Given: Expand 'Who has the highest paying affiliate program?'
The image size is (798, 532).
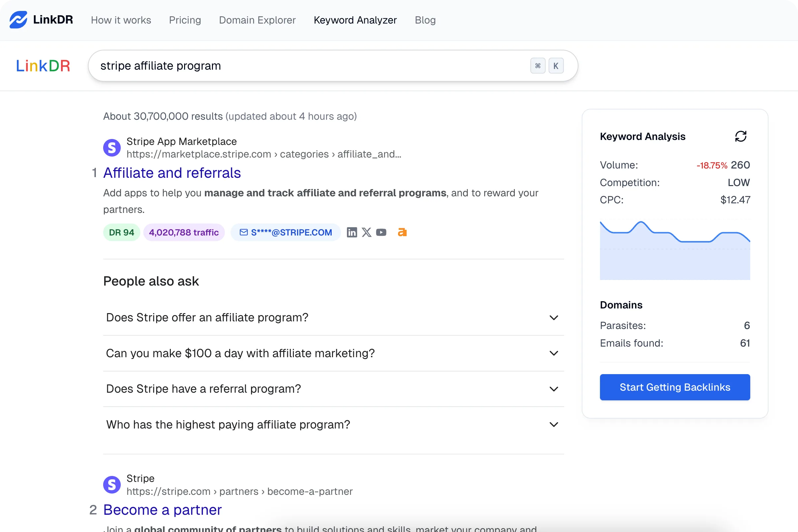Looking at the screenshot, I should pos(334,425).
